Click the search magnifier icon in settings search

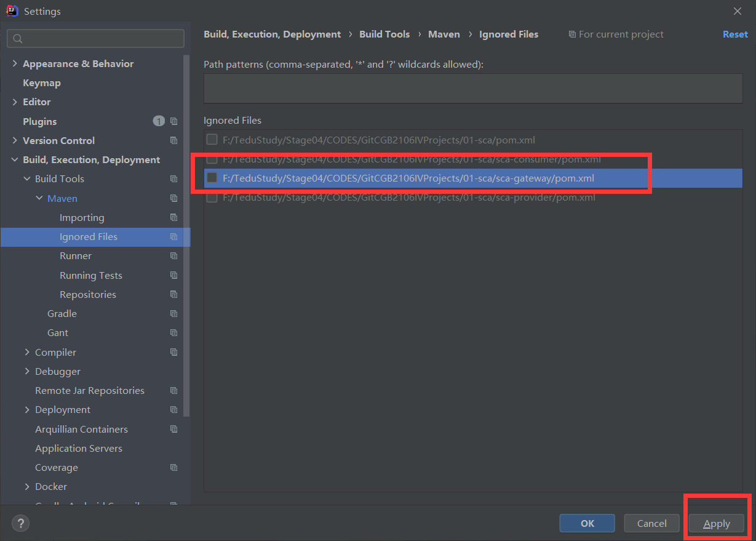18,39
